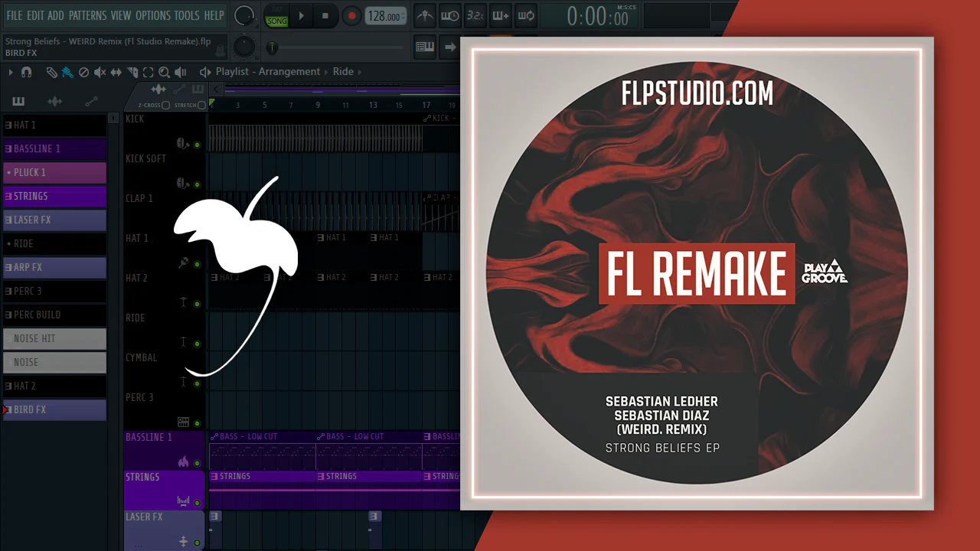The width and height of the screenshot is (980, 551).
Task: Mute the Kick track with its green LED
Action: [197, 145]
